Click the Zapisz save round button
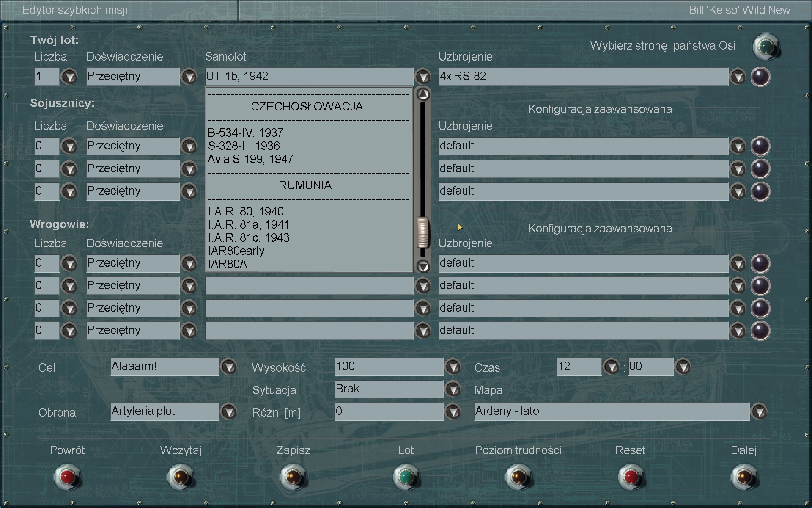 (x=293, y=477)
